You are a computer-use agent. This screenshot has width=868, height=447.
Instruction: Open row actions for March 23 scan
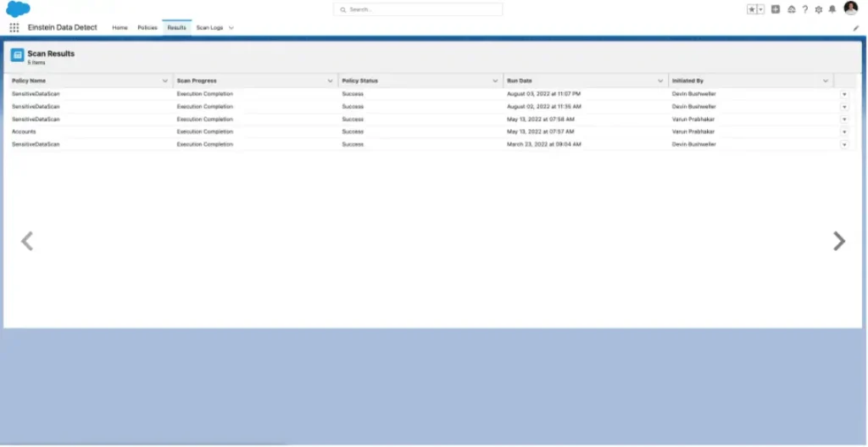[844, 144]
